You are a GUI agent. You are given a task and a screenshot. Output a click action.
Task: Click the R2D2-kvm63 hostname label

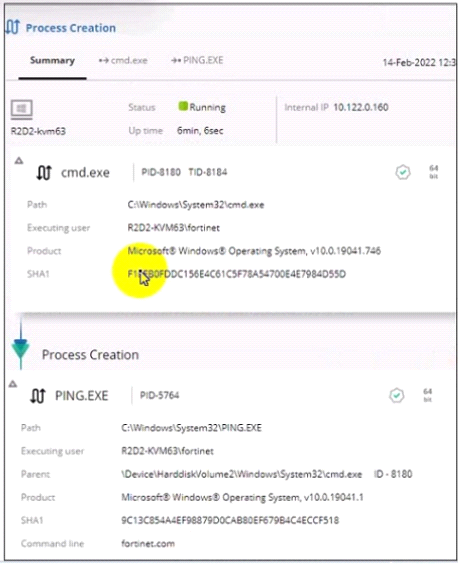(38, 131)
